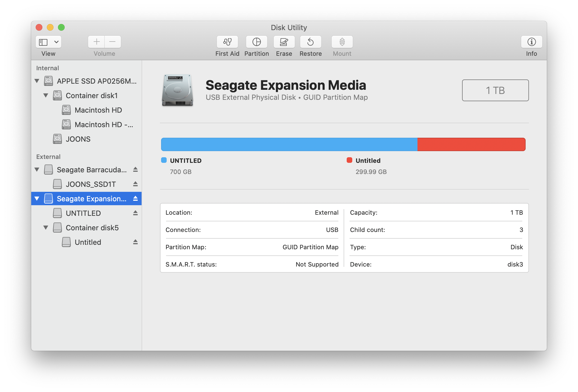Open the View dropdown menu

point(56,42)
